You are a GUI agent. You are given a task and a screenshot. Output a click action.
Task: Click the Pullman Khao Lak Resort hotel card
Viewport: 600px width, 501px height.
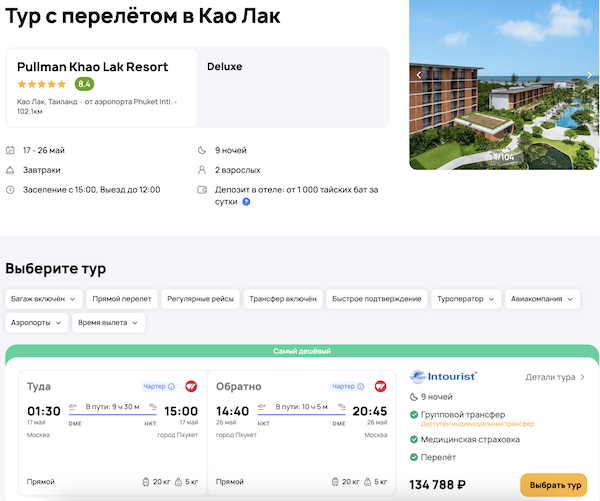pyautogui.click(x=102, y=86)
